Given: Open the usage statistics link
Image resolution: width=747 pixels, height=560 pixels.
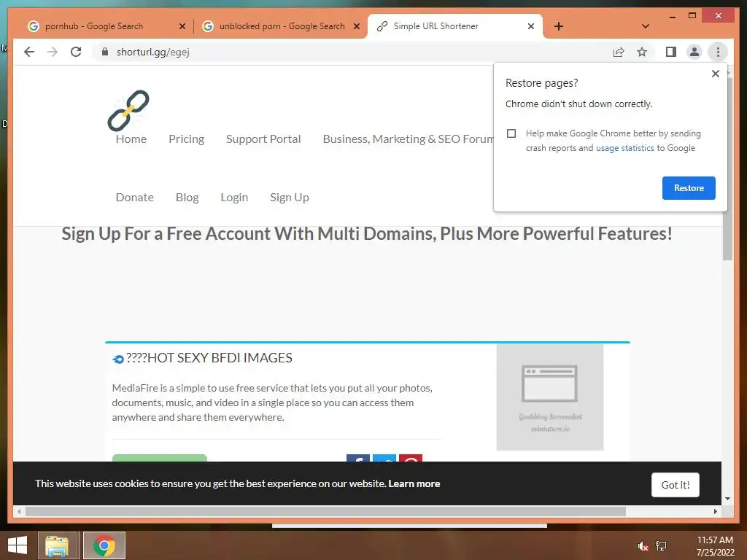Looking at the screenshot, I should 624,148.
